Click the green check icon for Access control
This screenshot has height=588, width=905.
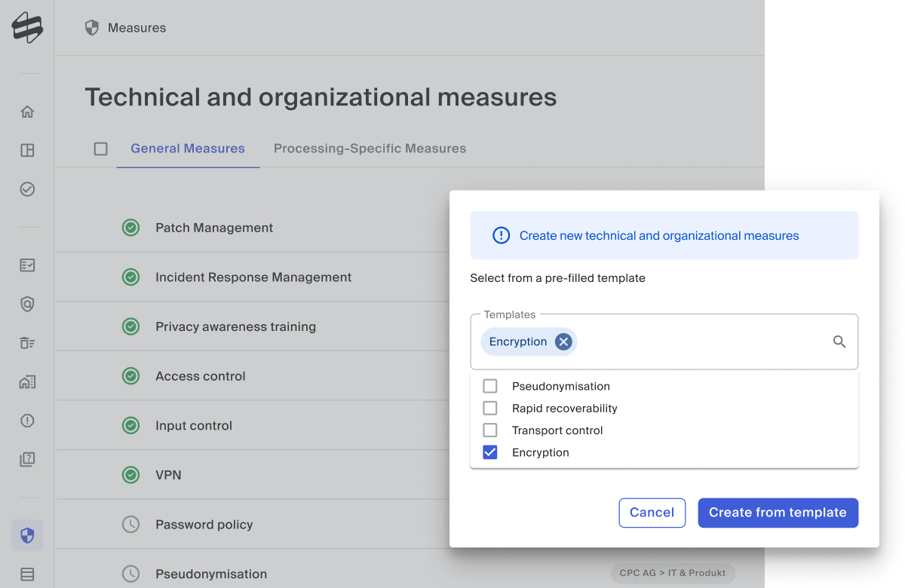[x=131, y=376]
